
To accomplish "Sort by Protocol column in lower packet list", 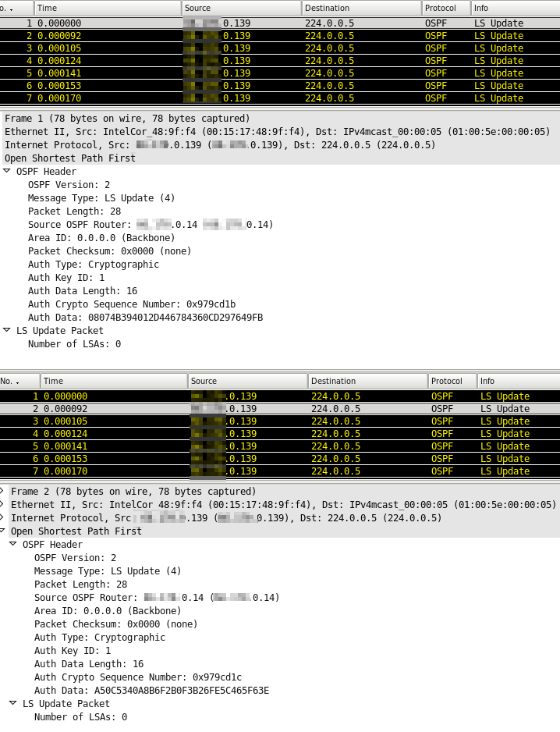I will click(452, 381).
